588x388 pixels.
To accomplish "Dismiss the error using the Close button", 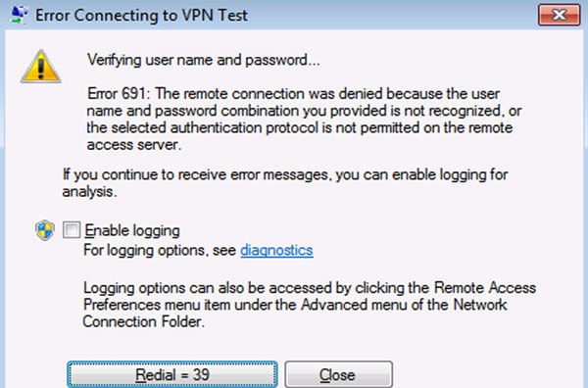I will 339,374.
